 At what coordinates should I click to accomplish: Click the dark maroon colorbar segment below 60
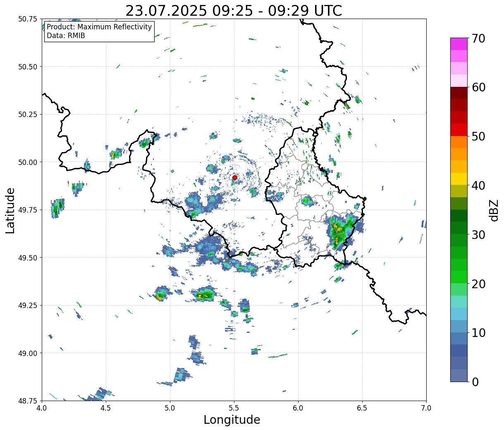(459, 93)
